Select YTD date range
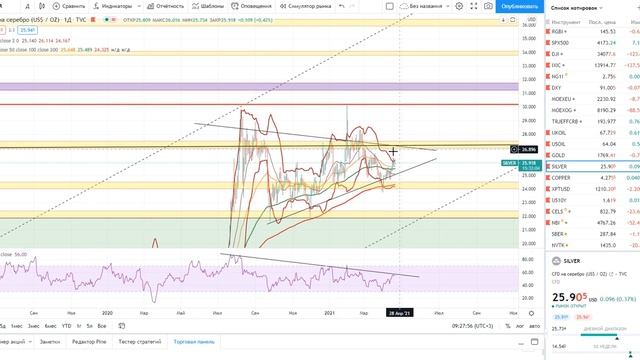The height and width of the screenshot is (360, 640). point(66,326)
